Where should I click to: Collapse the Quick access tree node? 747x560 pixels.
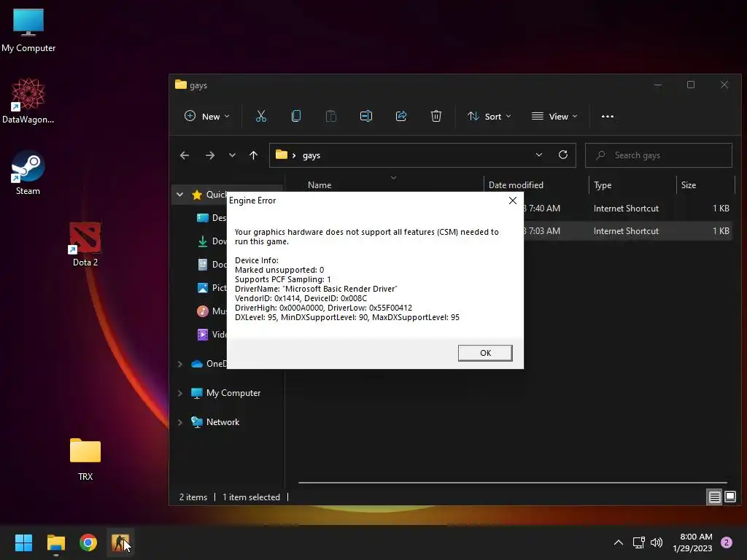pyautogui.click(x=179, y=194)
